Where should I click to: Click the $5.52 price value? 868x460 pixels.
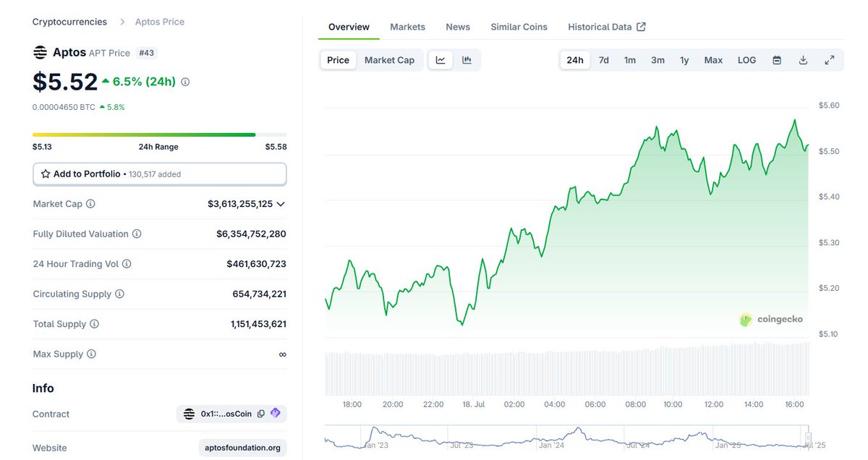[x=65, y=82]
